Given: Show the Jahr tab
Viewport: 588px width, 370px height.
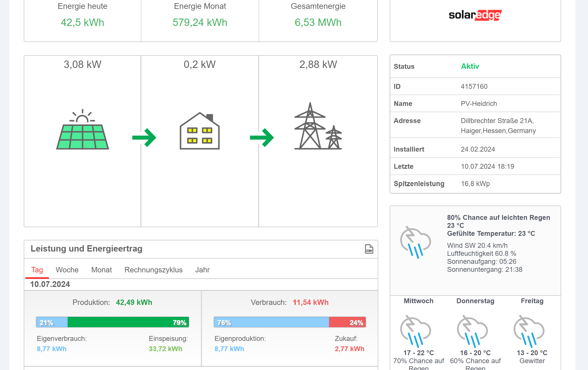Looking at the screenshot, I should tap(202, 270).
